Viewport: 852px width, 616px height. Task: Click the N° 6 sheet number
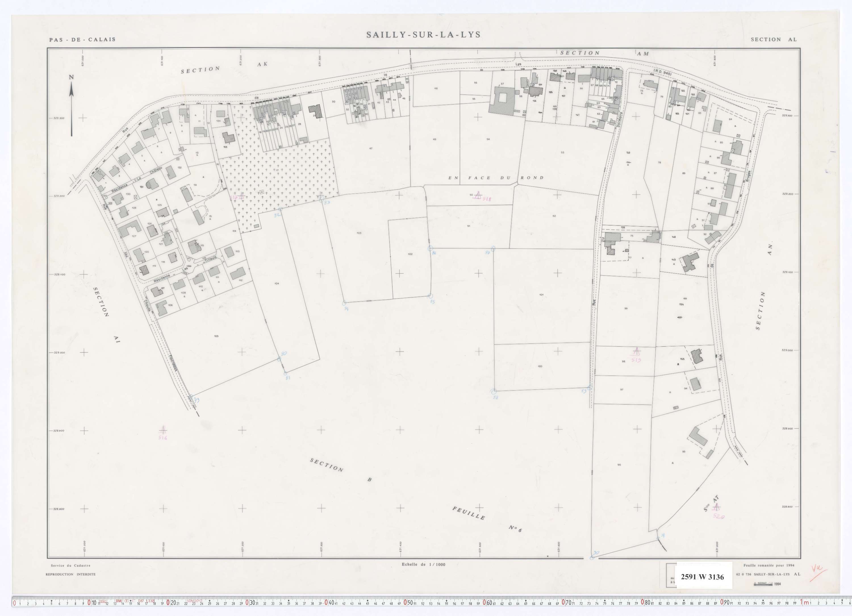point(515,529)
